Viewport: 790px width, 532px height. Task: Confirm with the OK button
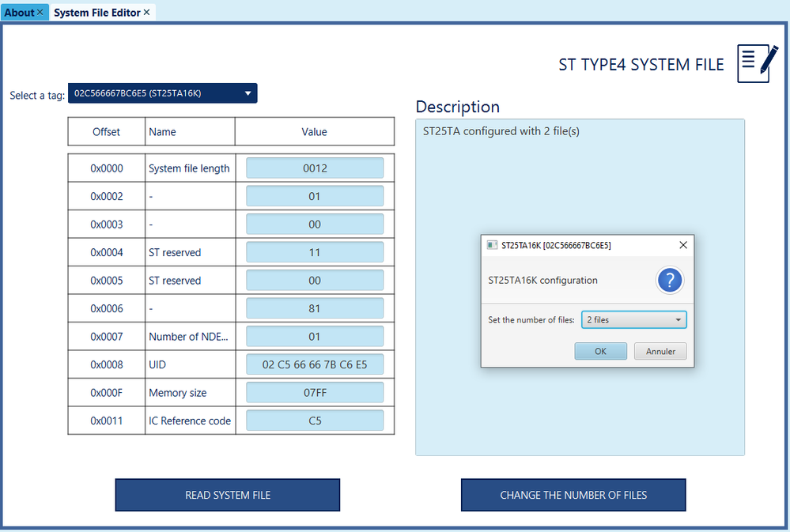pyautogui.click(x=600, y=351)
